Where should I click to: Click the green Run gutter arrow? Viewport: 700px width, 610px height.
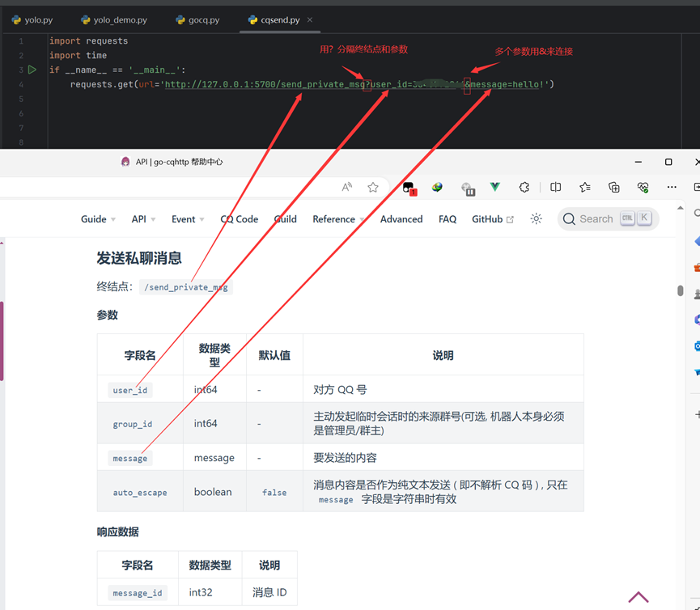point(32,70)
